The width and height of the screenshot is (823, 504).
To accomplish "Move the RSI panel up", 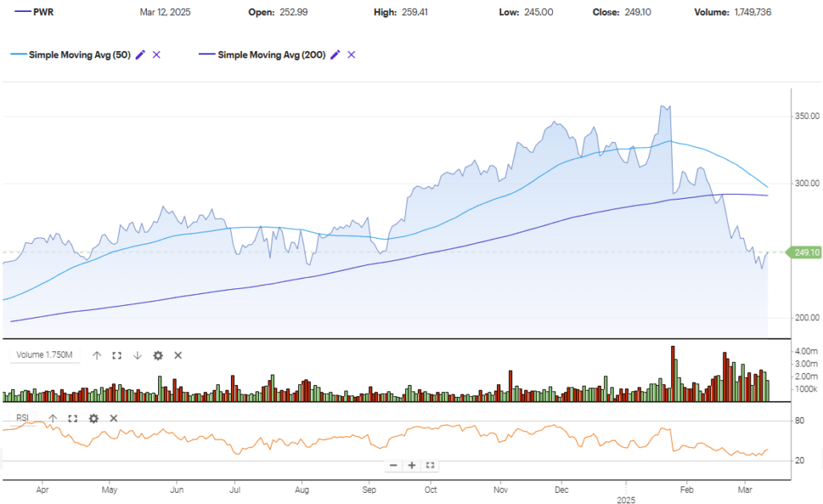I will [53, 418].
